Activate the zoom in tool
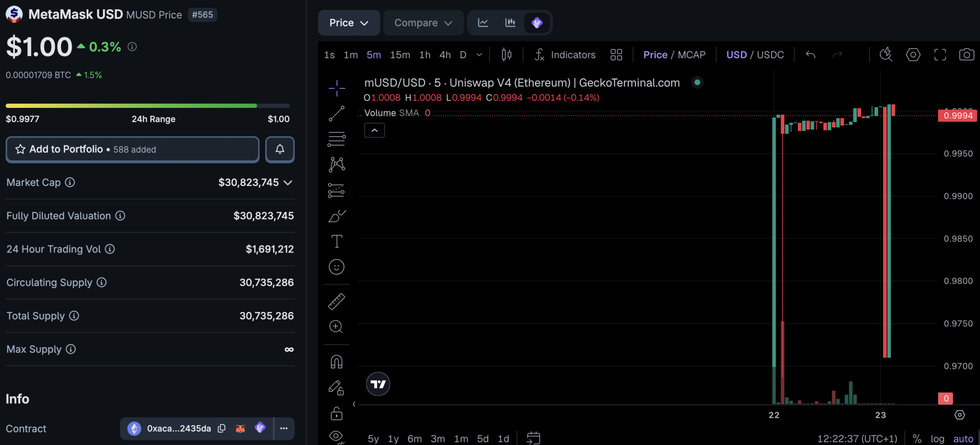The width and height of the screenshot is (980, 445). click(336, 327)
